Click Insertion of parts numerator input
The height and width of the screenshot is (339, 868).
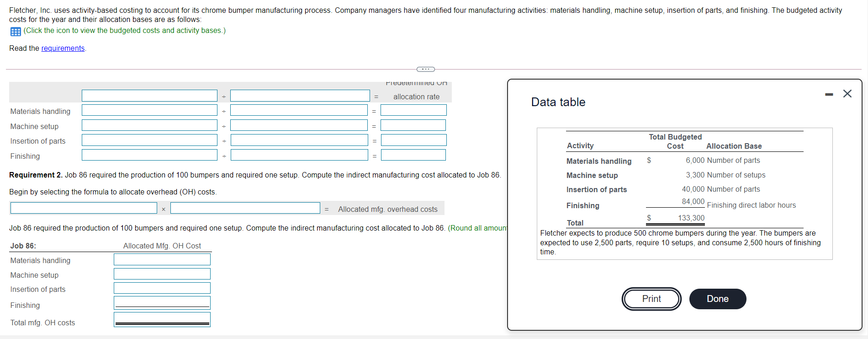[149, 140]
